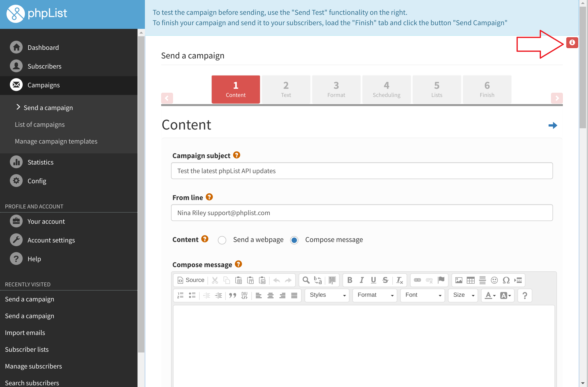
Task: Insert a table into the message
Action: (x=471, y=280)
